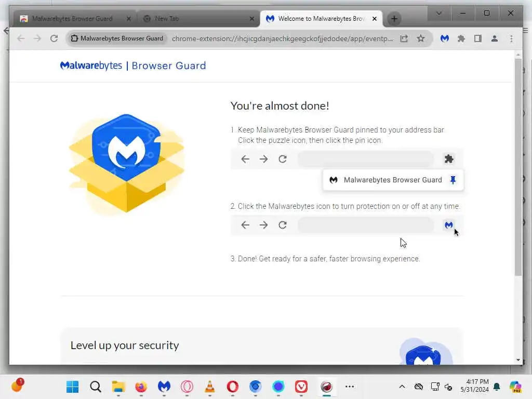The image size is (532, 399).
Task: Click the puzzle icon in step 1 illustration
Action: click(449, 159)
